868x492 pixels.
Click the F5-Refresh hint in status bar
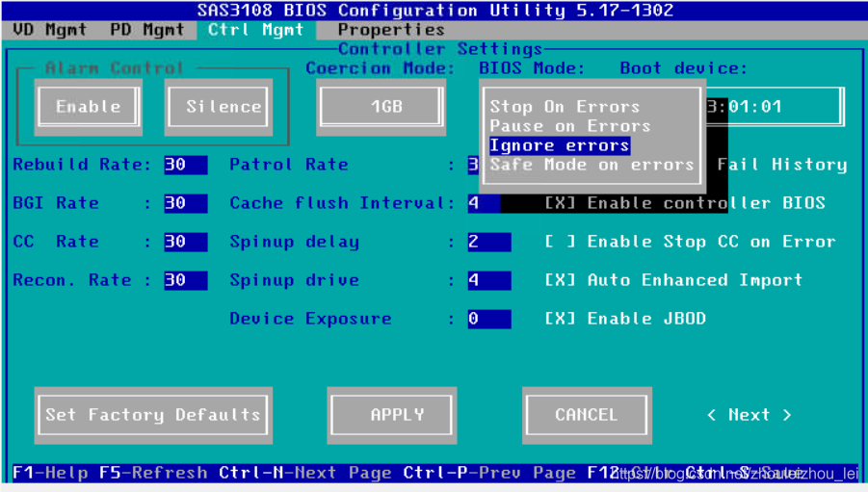pos(153,473)
